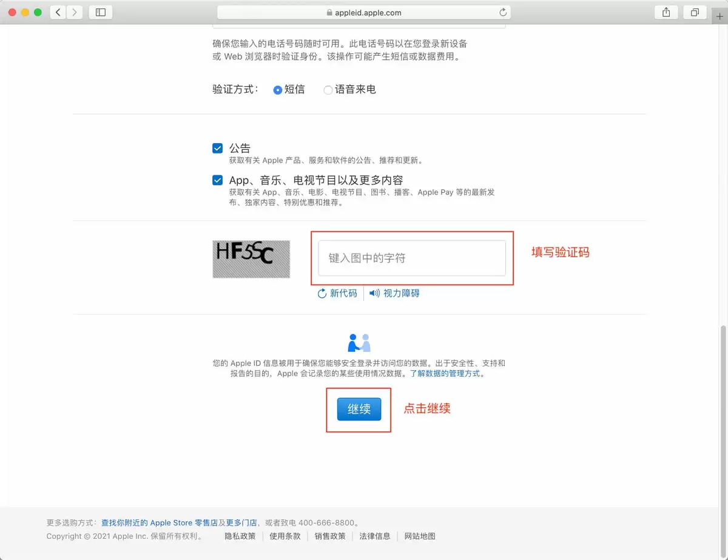Uncheck the App、音乐、电视节目 checkbox

(217, 180)
